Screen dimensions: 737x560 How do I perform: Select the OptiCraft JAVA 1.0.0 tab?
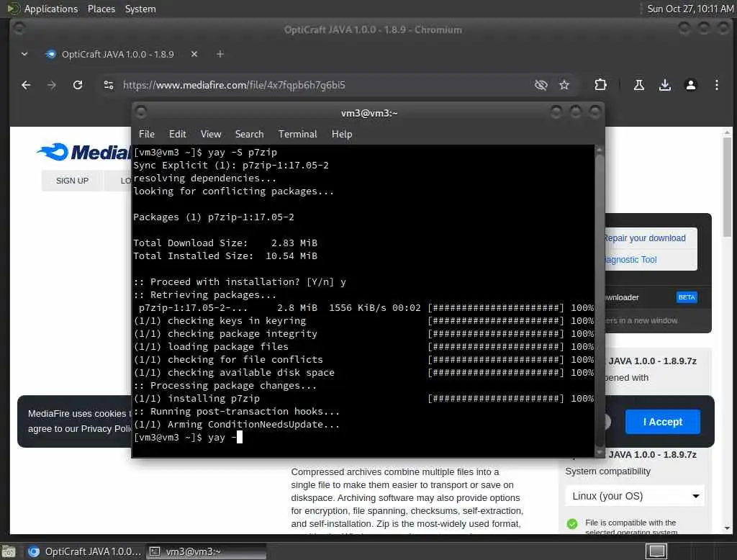point(117,54)
